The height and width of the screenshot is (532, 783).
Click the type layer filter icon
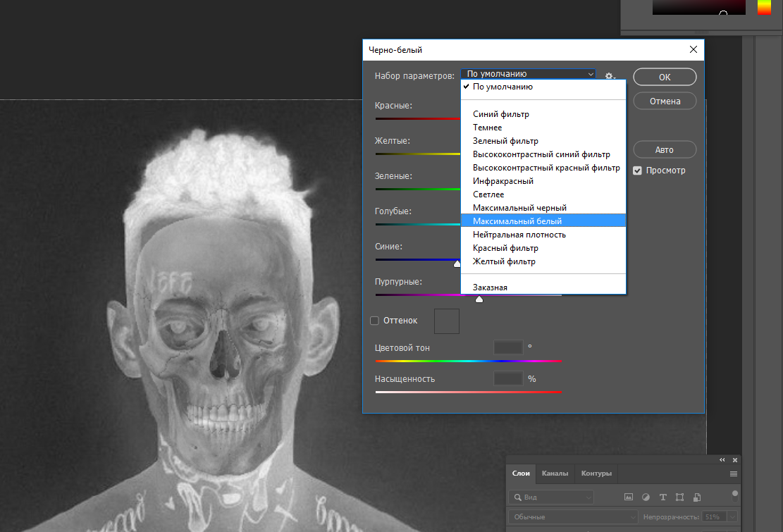(662, 497)
